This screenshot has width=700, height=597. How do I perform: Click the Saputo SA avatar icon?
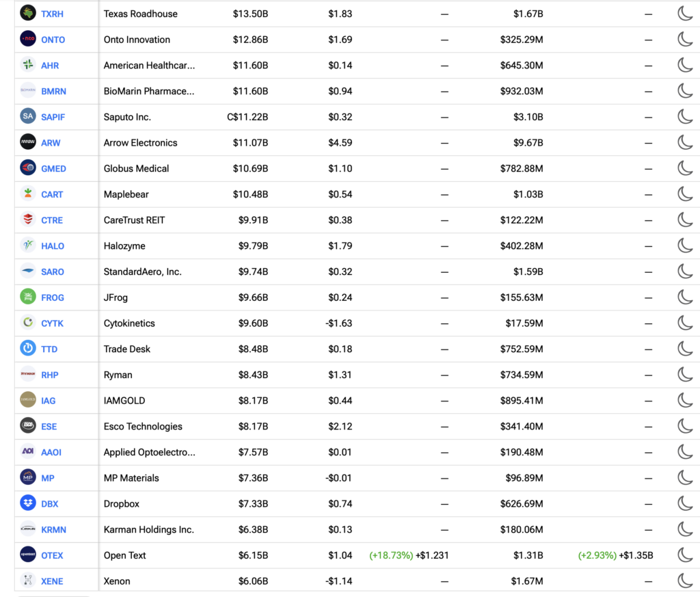28,116
